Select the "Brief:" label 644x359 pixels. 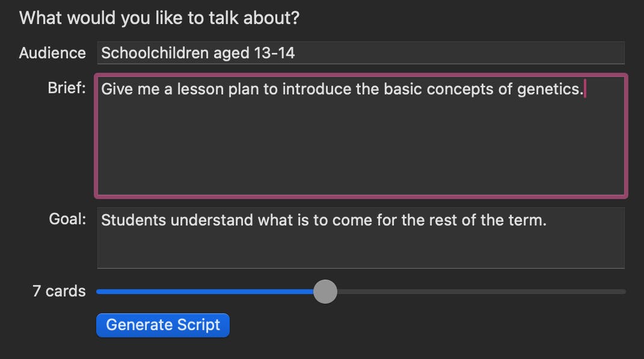[x=67, y=88]
